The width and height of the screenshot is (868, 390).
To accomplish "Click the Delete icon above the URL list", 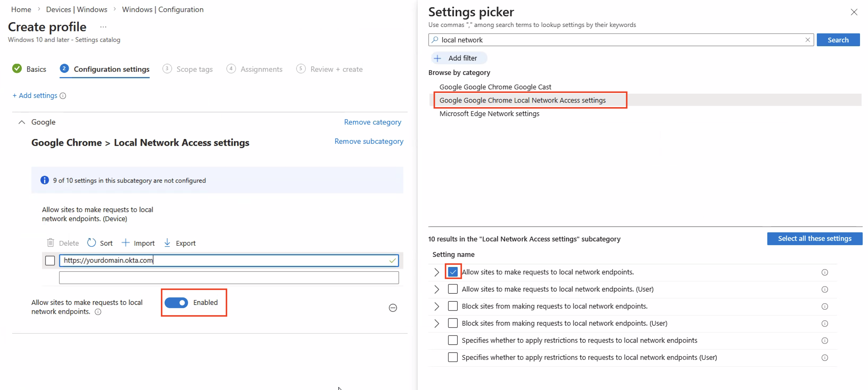I will (51, 243).
